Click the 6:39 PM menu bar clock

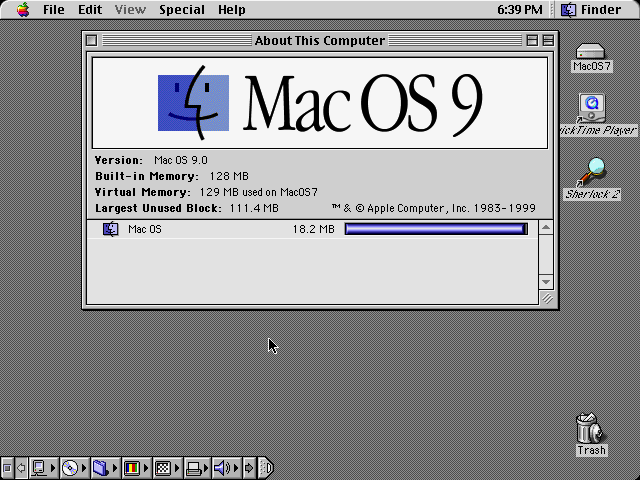tap(520, 9)
